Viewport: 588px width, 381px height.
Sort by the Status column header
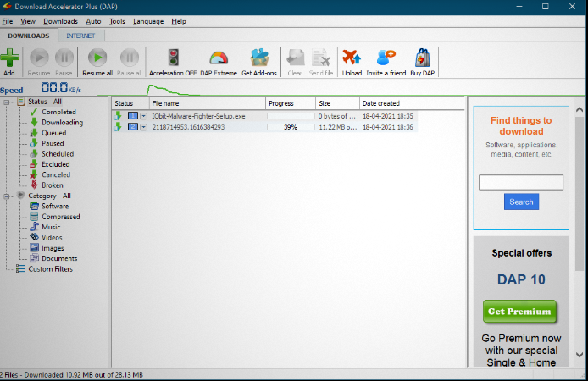click(130, 103)
